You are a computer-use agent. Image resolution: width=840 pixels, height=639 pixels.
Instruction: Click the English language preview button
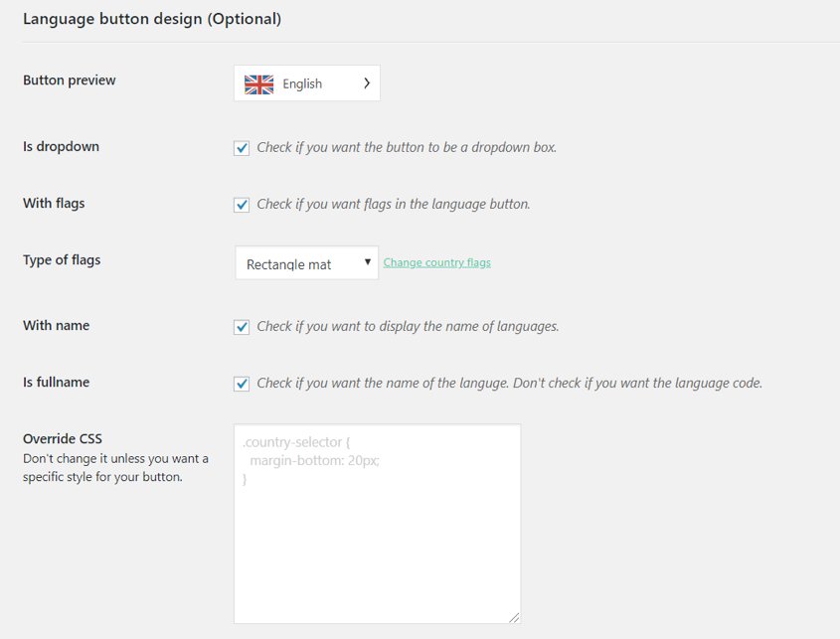point(307,83)
